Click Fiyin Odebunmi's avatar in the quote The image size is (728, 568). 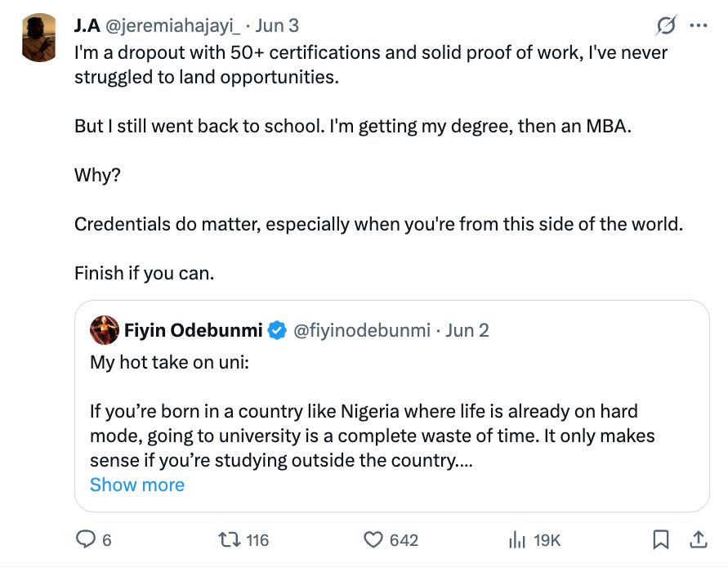[104, 329]
